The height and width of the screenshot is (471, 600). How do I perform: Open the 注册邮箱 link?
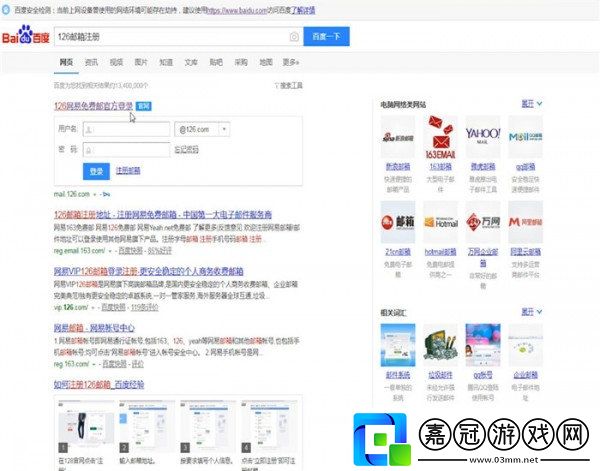(x=128, y=170)
